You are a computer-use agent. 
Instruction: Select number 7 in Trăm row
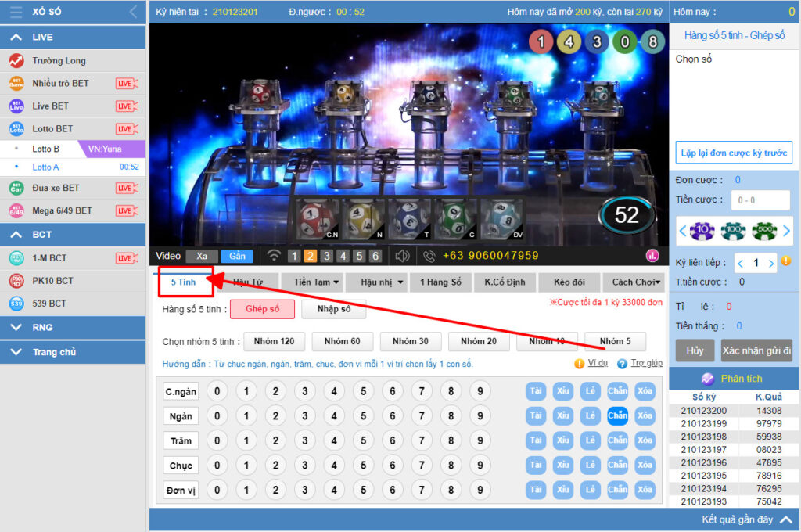coord(422,440)
